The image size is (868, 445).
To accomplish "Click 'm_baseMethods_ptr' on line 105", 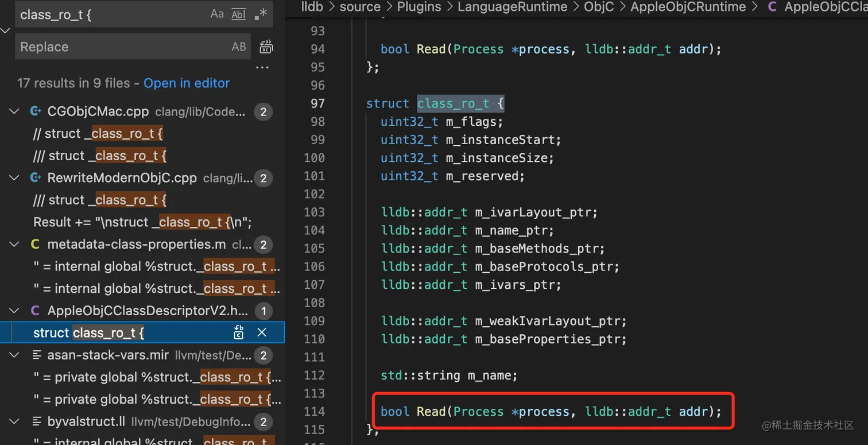I will point(536,248).
